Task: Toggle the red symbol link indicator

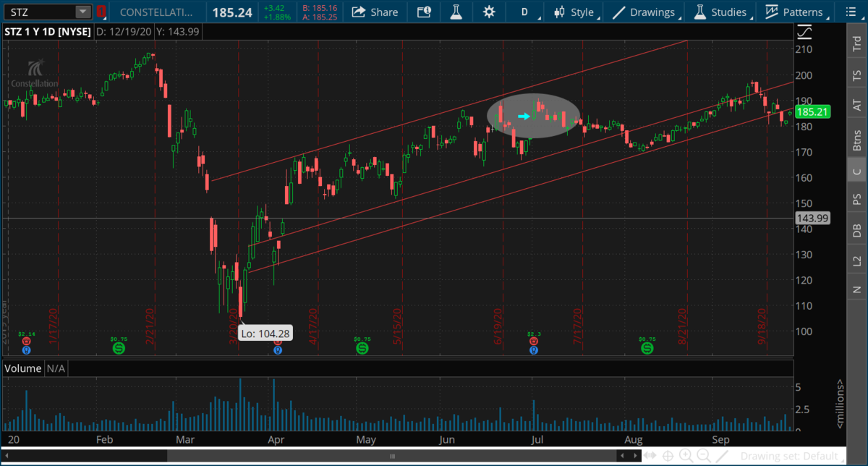Action: (101, 12)
